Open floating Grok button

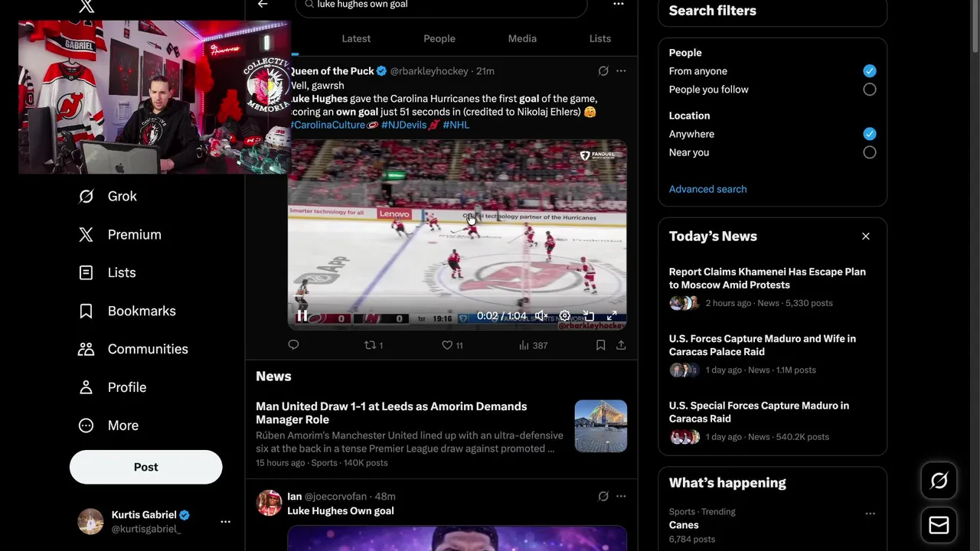coord(939,481)
